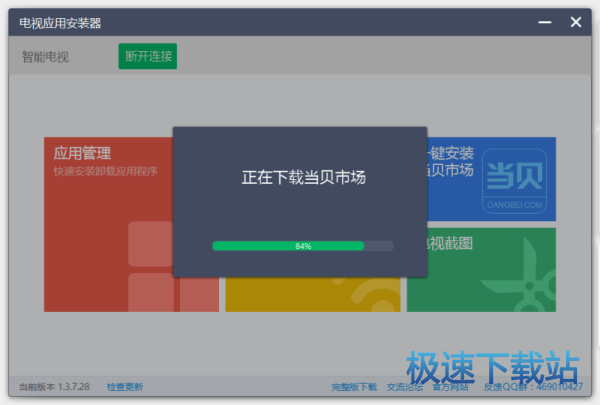The image size is (600, 405).
Task: Select the 智能电视 smart TV label
Action: click(x=46, y=57)
